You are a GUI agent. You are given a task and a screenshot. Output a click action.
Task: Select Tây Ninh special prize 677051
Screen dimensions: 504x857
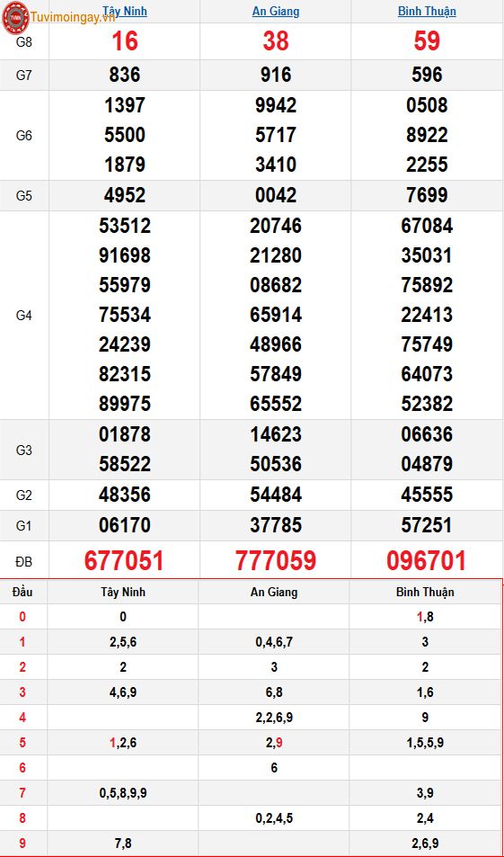125,561
